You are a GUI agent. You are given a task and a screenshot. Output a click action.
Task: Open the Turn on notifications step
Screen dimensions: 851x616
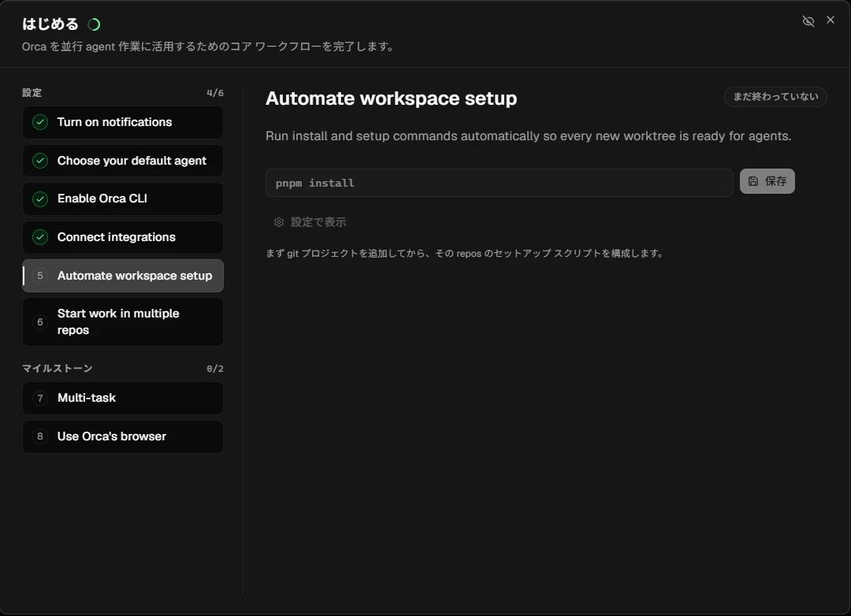[123, 122]
